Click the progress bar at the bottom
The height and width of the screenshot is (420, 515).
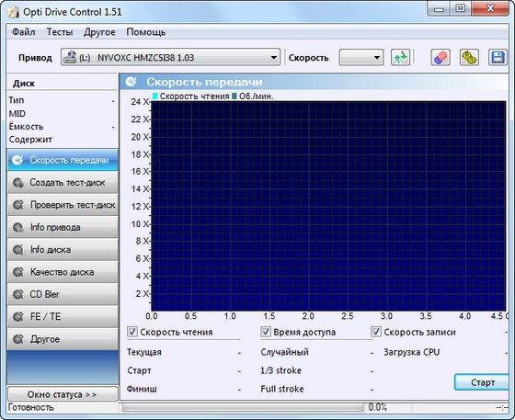[x=243, y=407]
